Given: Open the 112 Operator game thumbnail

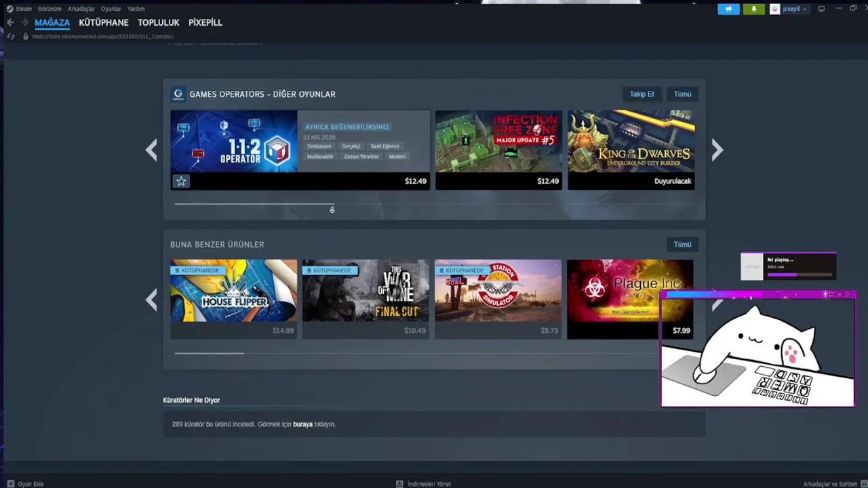Looking at the screenshot, I should (234, 141).
